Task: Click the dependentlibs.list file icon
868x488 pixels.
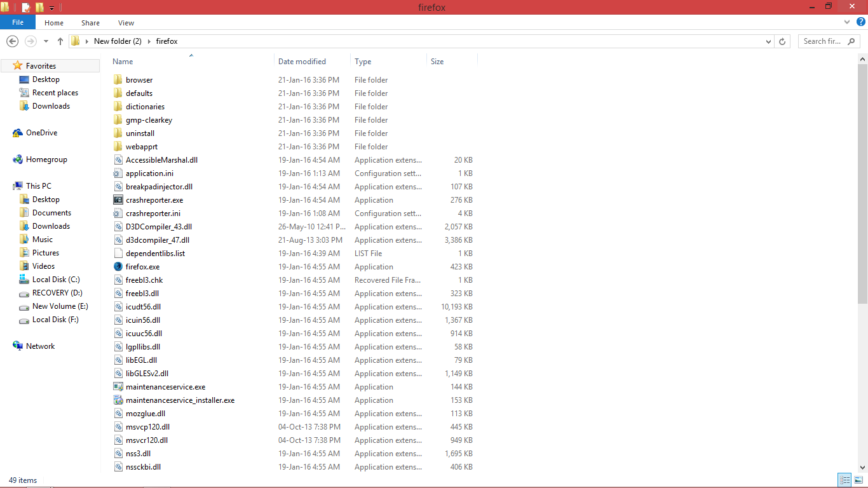Action: [118, 254]
